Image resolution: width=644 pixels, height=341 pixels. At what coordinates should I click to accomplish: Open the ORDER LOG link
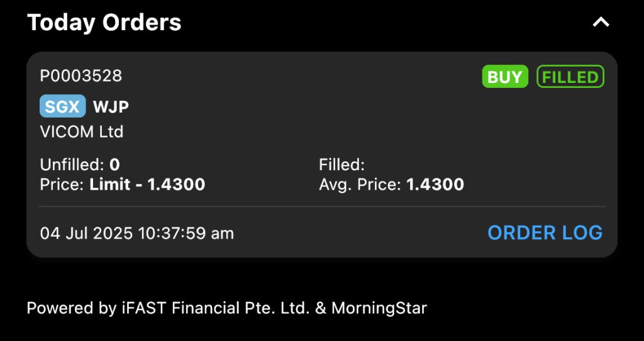(x=545, y=233)
